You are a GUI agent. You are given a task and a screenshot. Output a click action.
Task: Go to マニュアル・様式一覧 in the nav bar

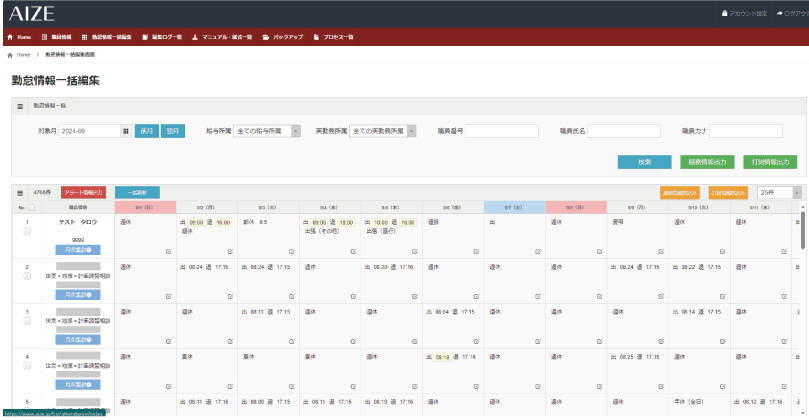tap(223, 37)
